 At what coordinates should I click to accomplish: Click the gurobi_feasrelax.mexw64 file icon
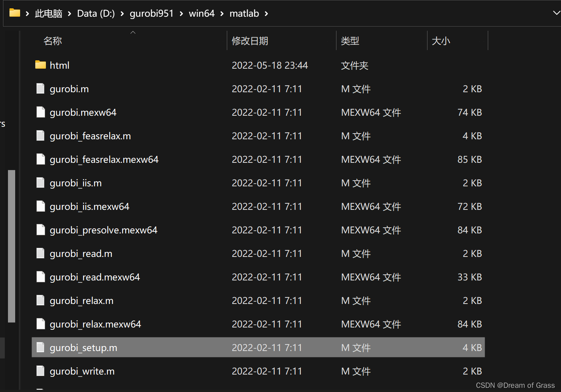click(x=41, y=159)
